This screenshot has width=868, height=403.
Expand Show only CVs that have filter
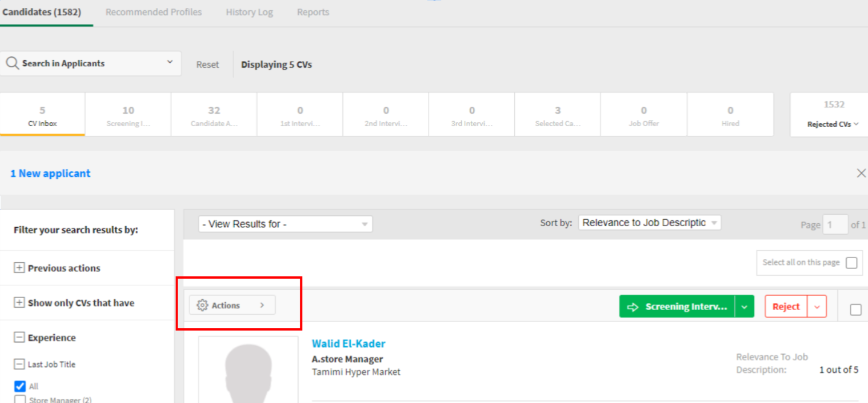pos(19,303)
